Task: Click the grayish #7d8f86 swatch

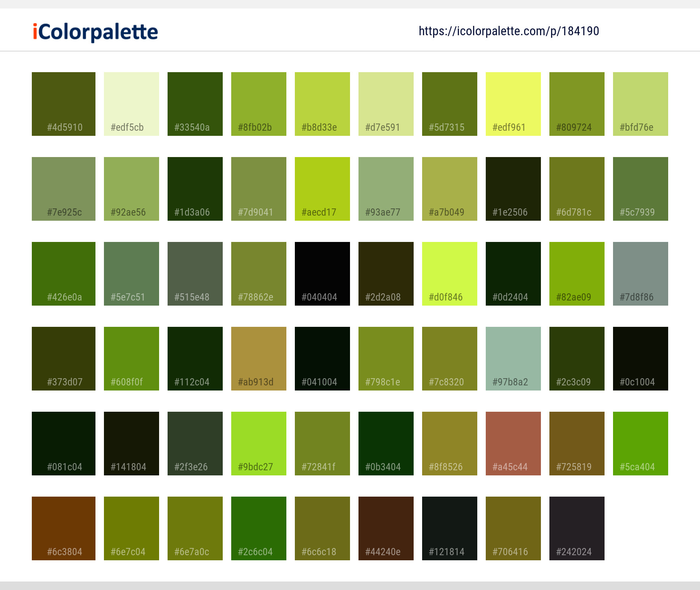Action: tap(641, 274)
